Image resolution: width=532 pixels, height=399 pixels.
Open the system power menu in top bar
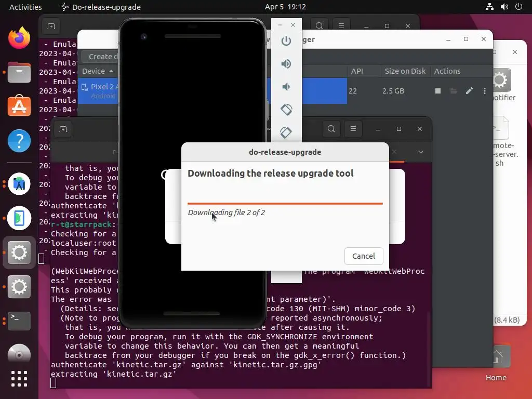(518, 7)
